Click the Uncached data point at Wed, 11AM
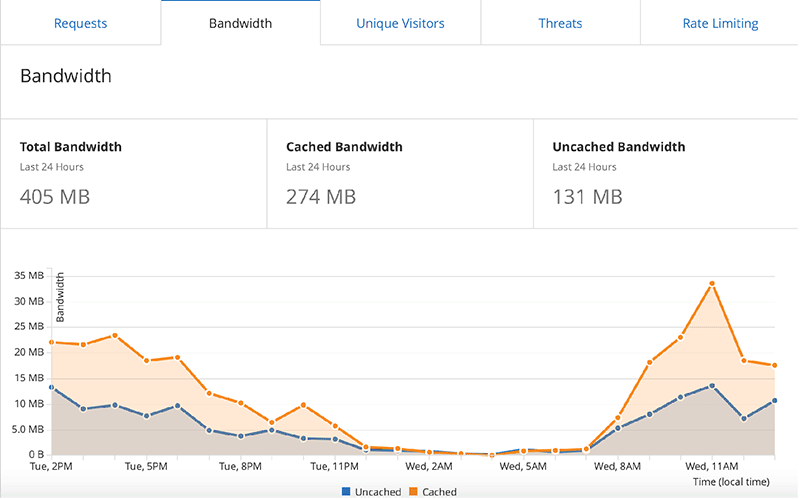The image size is (800, 500). pyautogui.click(x=712, y=385)
